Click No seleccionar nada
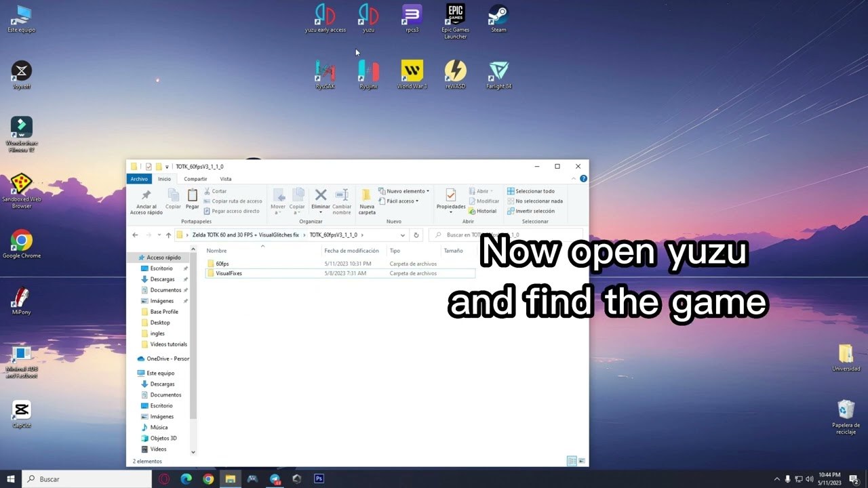This screenshot has height=488, width=868. click(x=535, y=201)
